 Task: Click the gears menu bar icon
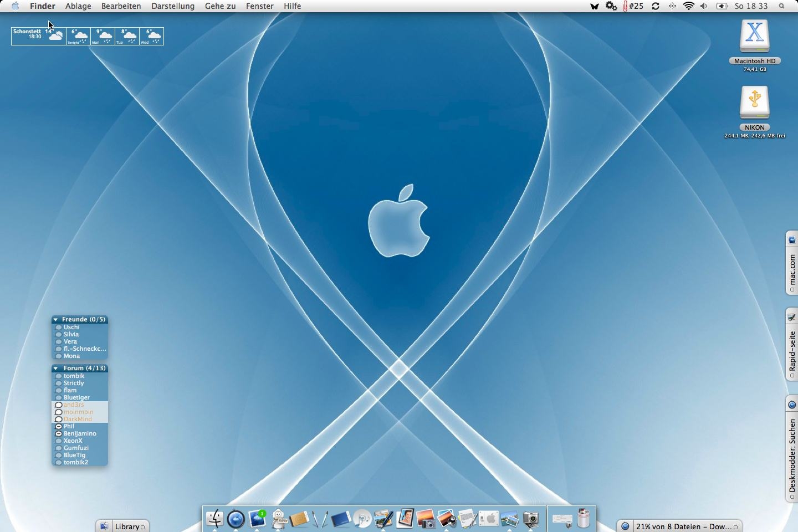click(611, 6)
